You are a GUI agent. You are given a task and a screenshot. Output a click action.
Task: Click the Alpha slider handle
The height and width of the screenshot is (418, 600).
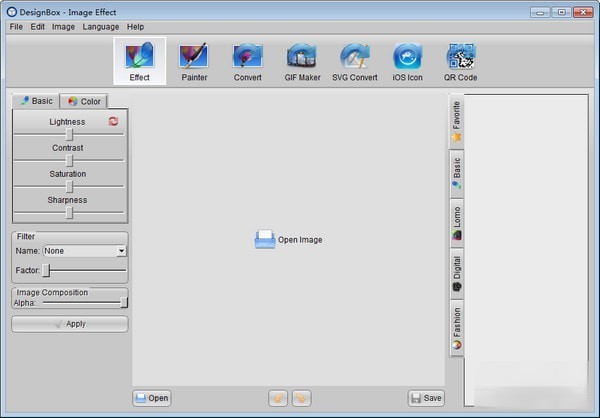[124, 302]
